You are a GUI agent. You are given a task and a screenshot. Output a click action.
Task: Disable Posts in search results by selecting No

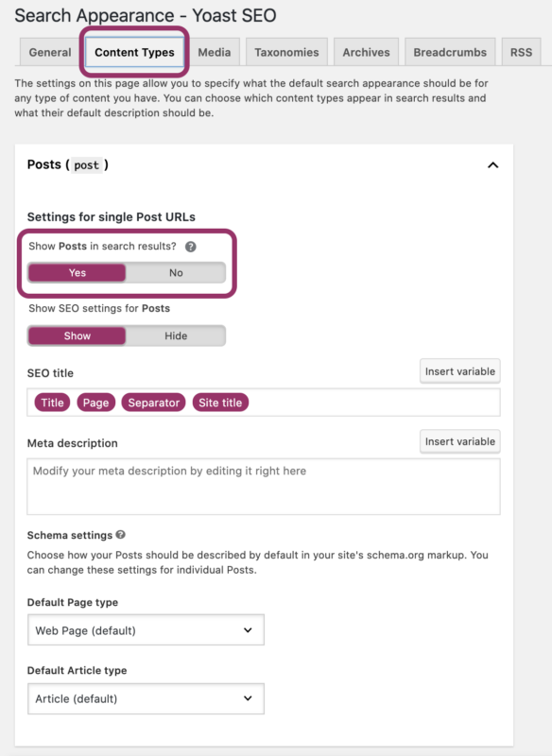pyautogui.click(x=178, y=272)
